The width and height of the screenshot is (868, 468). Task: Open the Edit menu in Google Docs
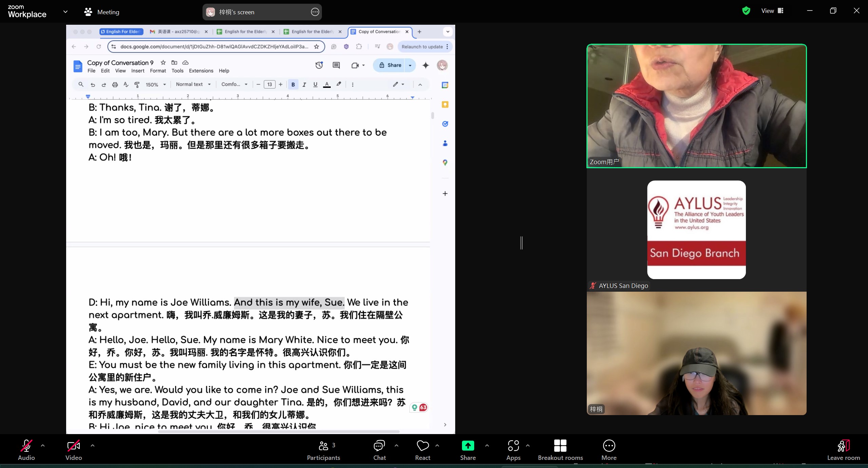coord(105,71)
